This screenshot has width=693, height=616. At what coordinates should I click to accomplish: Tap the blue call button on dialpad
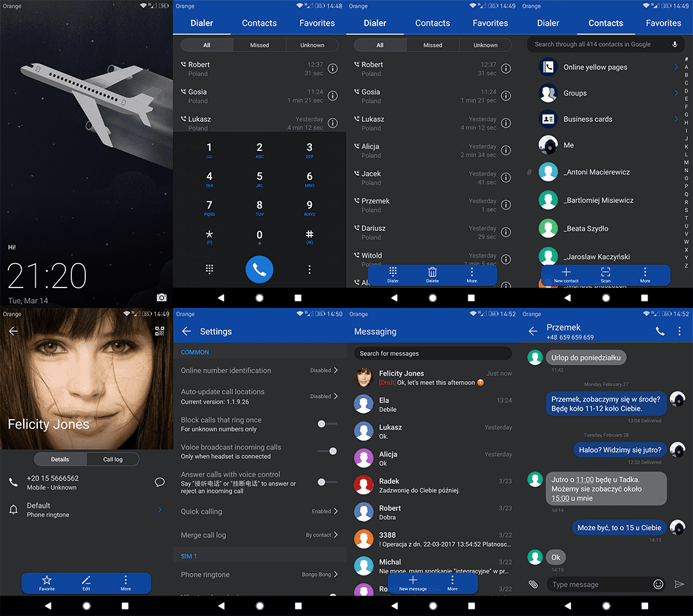click(259, 269)
